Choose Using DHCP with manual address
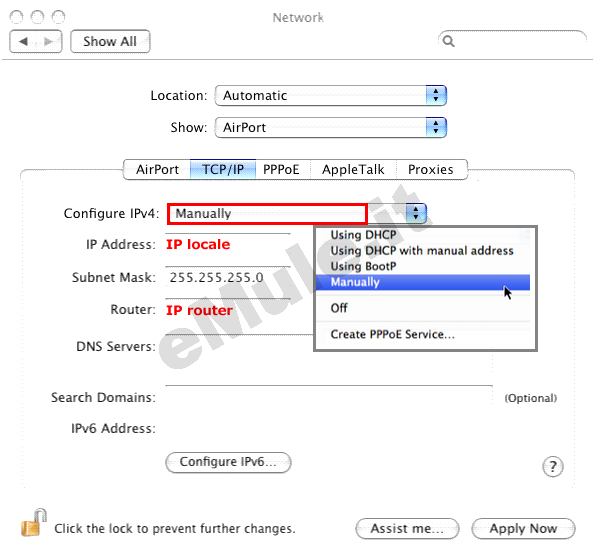The image size is (593, 552). [x=423, y=251]
